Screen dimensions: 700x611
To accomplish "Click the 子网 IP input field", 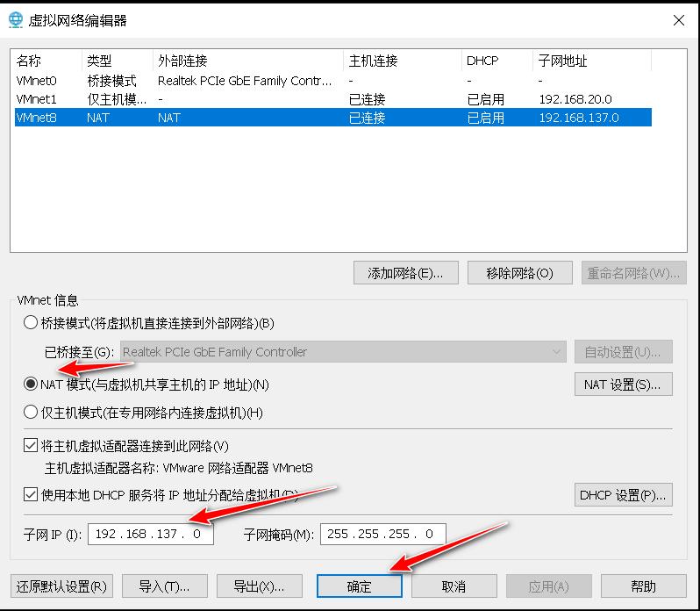I will (151, 534).
